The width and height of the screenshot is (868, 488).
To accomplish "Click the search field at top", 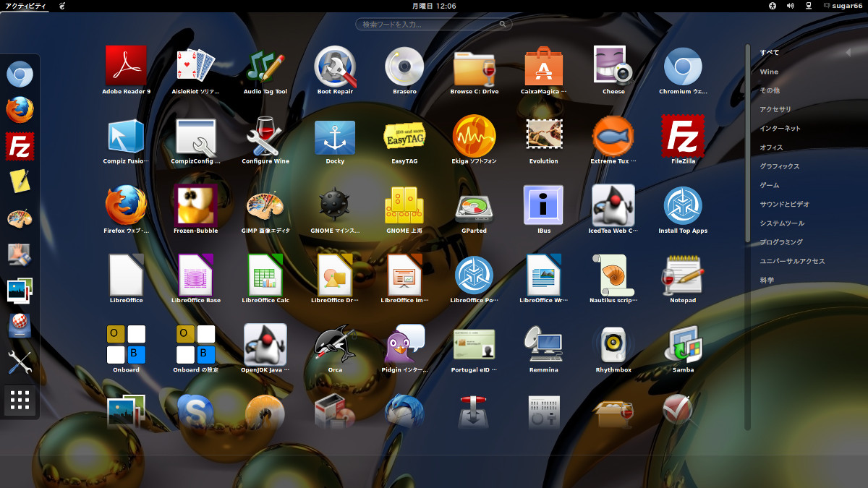I will (434, 24).
